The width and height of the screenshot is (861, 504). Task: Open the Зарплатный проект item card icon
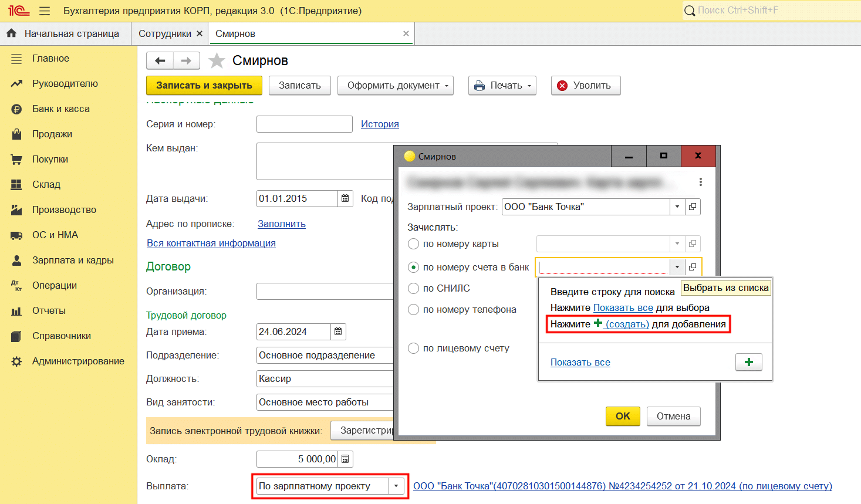pos(693,207)
